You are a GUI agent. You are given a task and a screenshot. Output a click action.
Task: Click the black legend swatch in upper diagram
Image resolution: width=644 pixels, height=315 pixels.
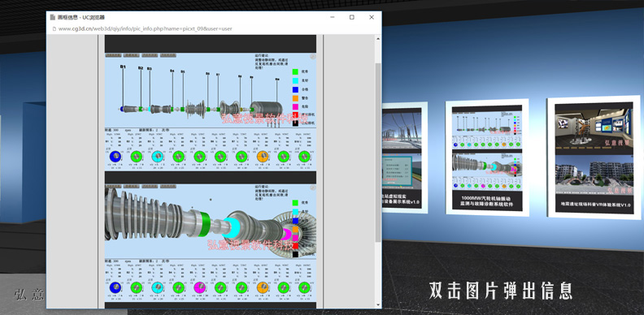295,123
